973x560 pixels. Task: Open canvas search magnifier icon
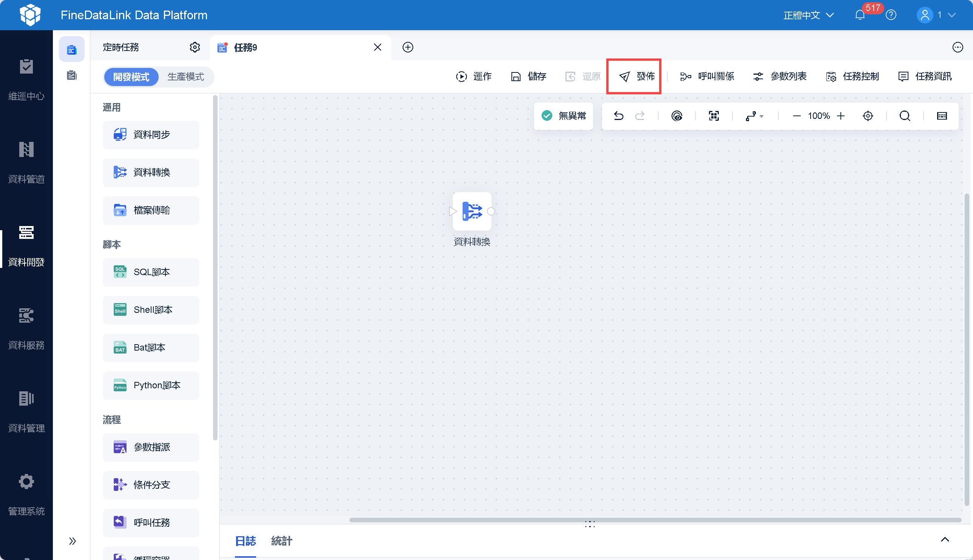coord(905,116)
